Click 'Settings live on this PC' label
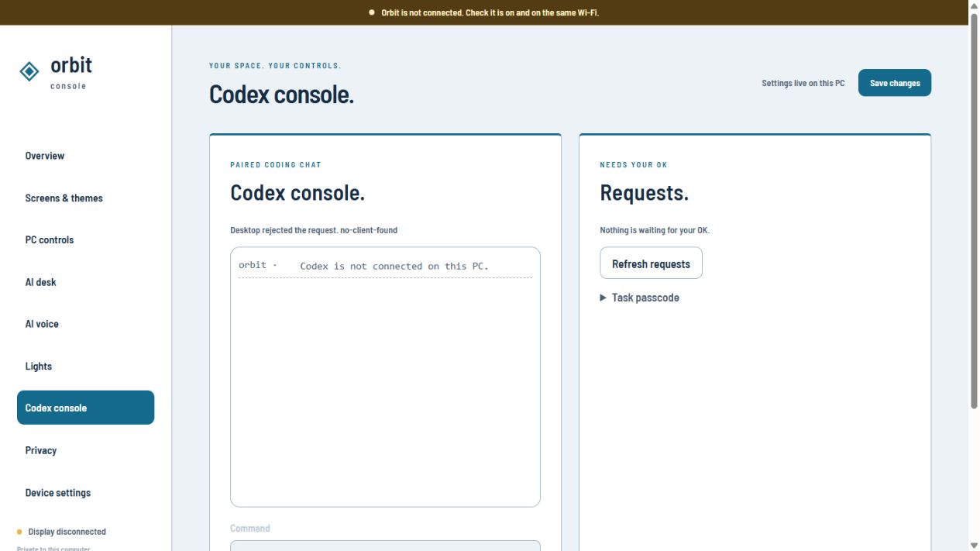The width and height of the screenshot is (980, 551). tap(803, 83)
